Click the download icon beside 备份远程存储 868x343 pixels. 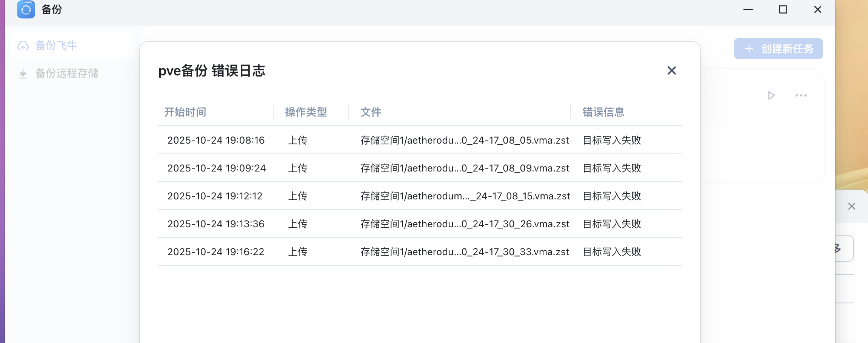click(23, 73)
